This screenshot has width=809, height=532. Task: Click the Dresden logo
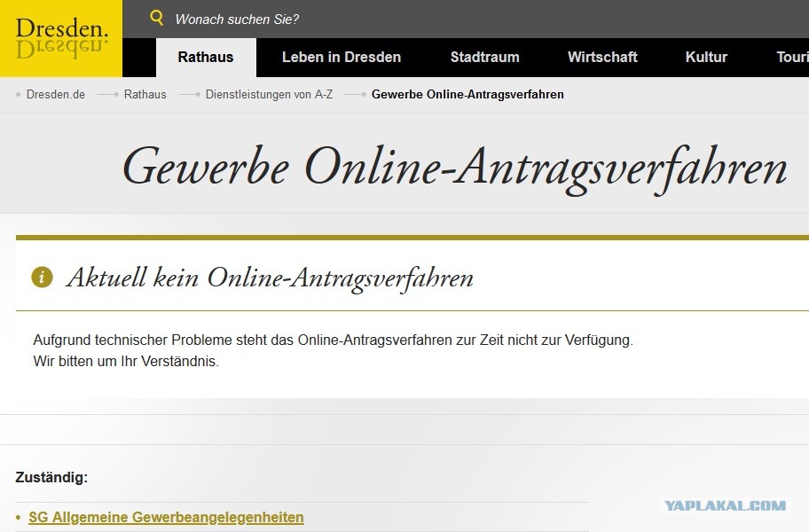[x=61, y=39]
